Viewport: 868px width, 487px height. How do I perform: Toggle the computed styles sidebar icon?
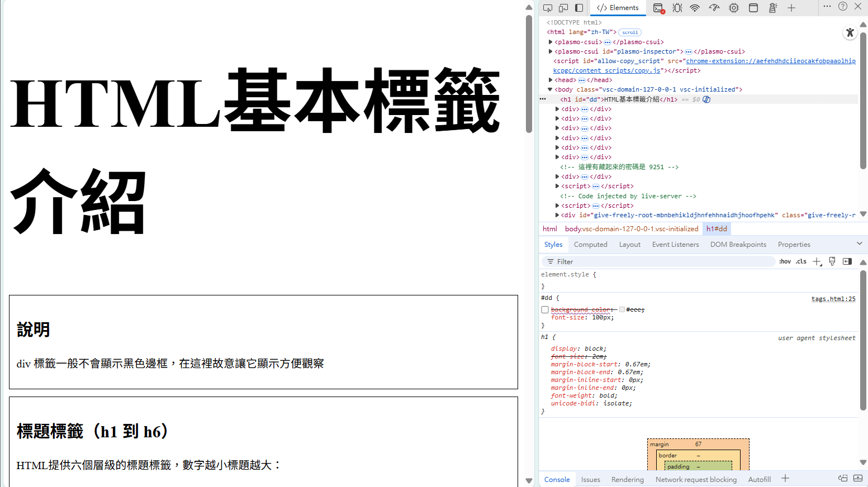point(847,261)
